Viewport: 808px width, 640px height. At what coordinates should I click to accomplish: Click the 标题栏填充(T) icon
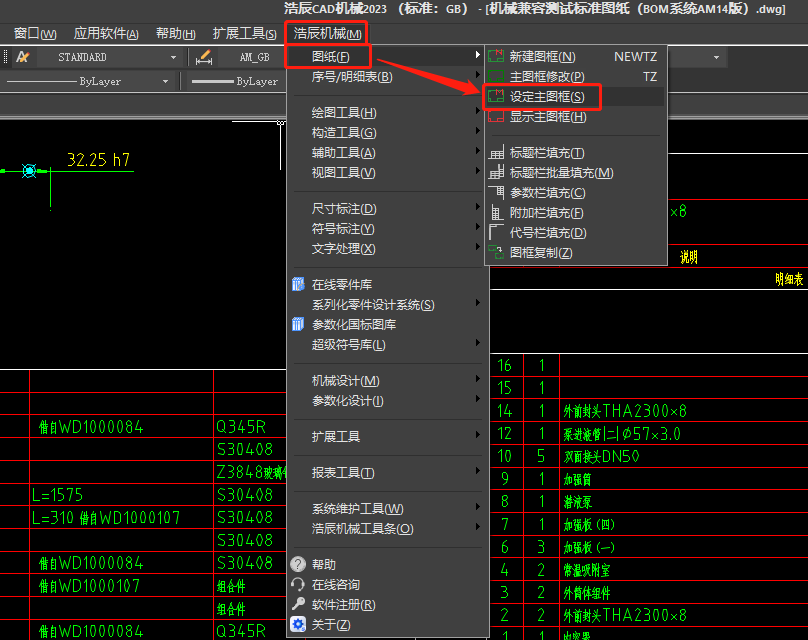[496, 153]
